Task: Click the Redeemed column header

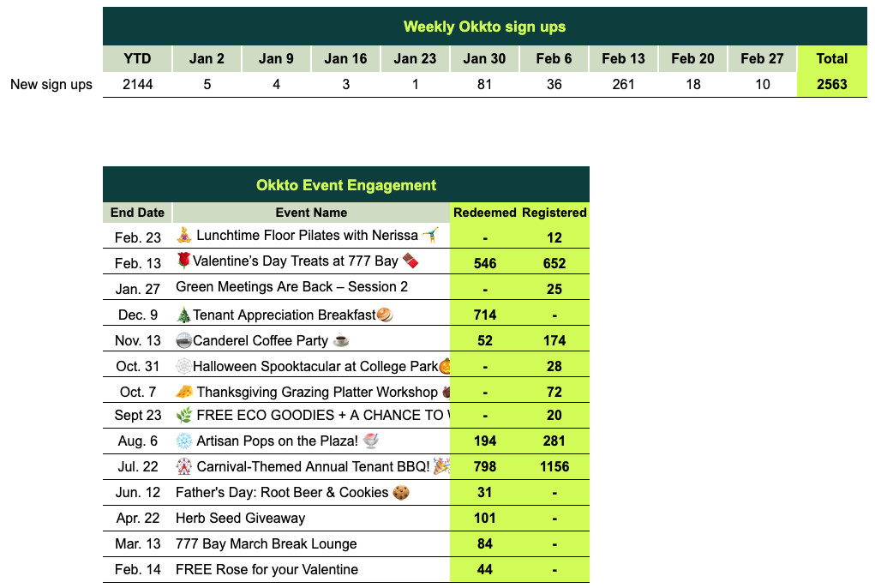Action: point(484,213)
